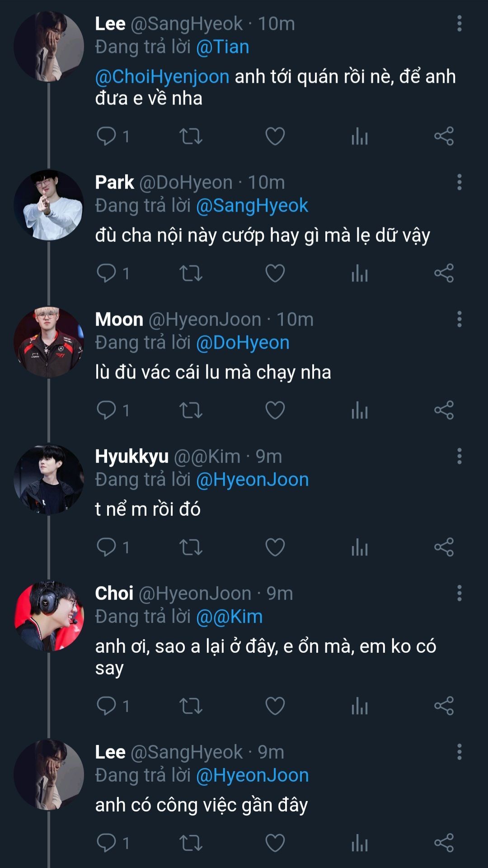Like Hyukkyu's reply to @HyeonJoon
Image resolution: width=488 pixels, height=868 pixels.
[x=275, y=547]
